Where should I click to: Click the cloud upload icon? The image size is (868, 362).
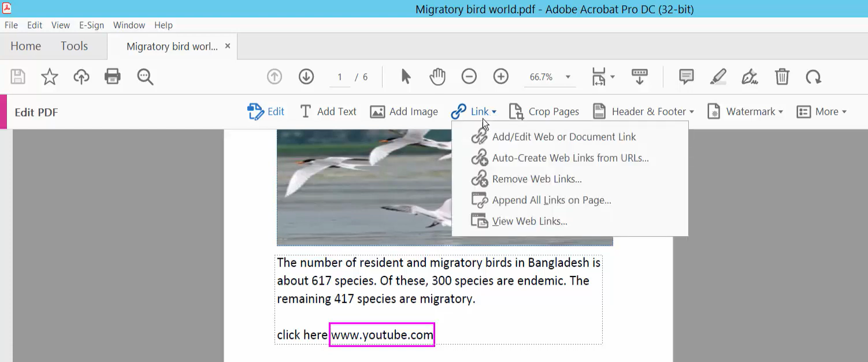[x=81, y=77]
